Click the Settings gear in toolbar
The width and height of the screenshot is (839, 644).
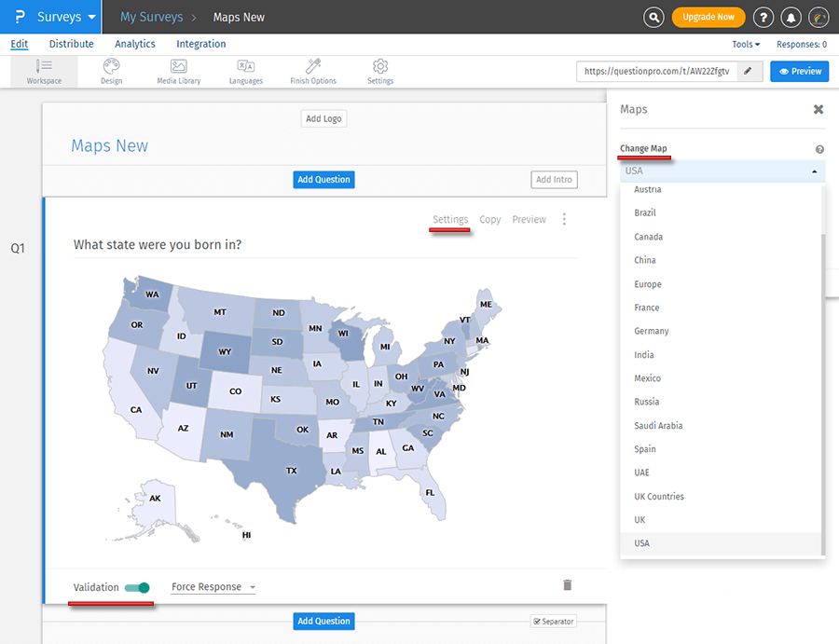(380, 67)
